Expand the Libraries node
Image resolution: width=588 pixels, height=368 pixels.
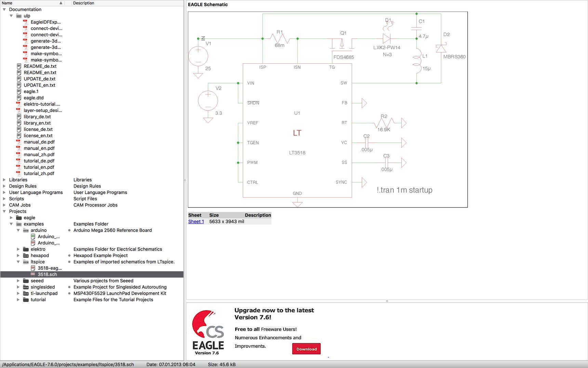[4, 180]
